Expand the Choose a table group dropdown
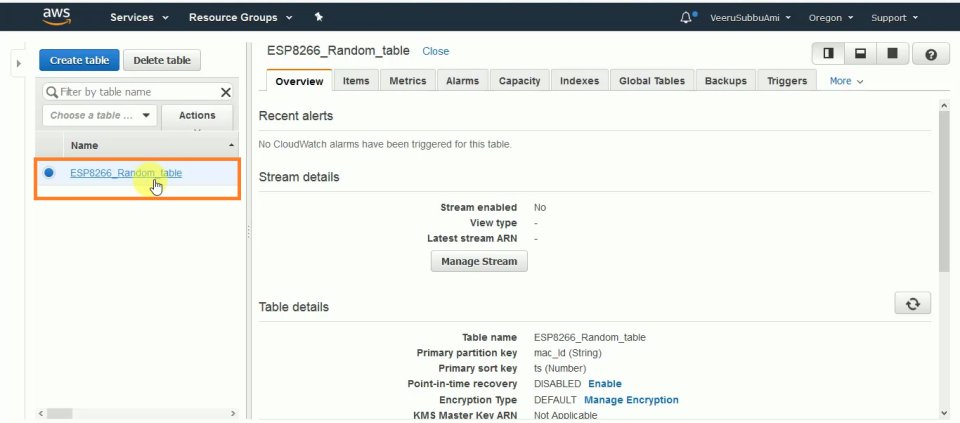 (100, 115)
